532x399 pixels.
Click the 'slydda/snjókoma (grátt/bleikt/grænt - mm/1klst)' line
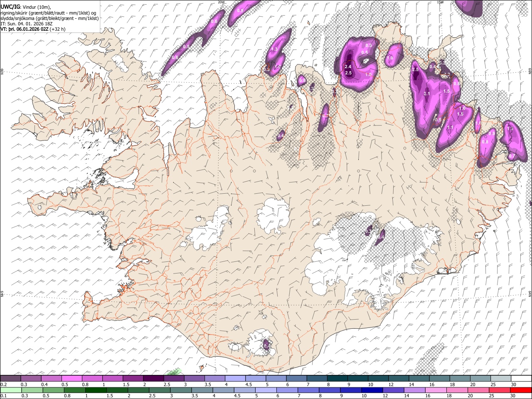[49, 18]
